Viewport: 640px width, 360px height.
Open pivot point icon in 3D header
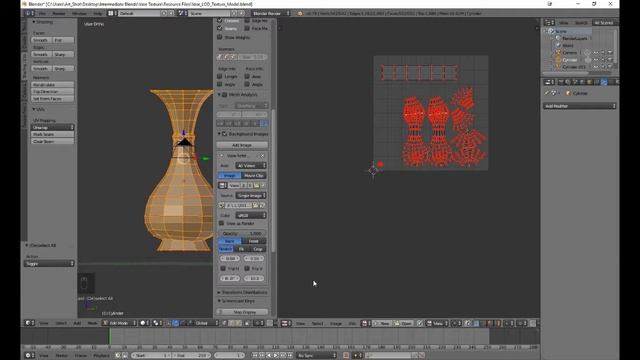tap(157, 323)
